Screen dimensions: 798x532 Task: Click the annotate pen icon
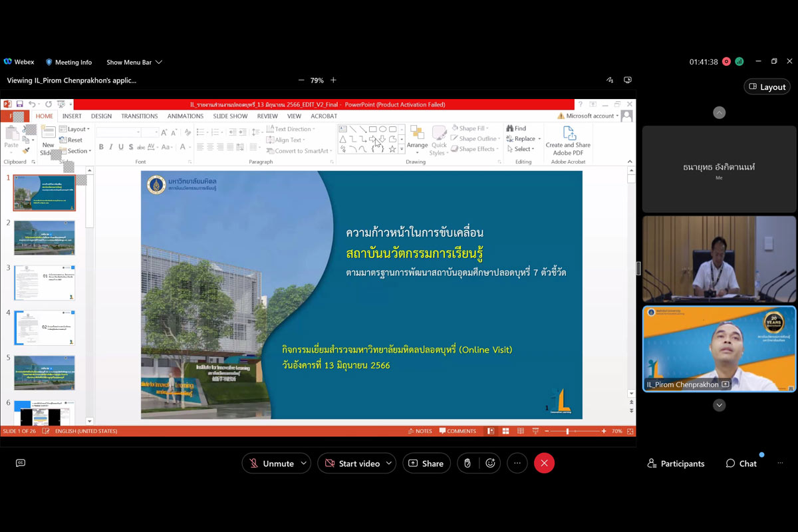coord(609,80)
